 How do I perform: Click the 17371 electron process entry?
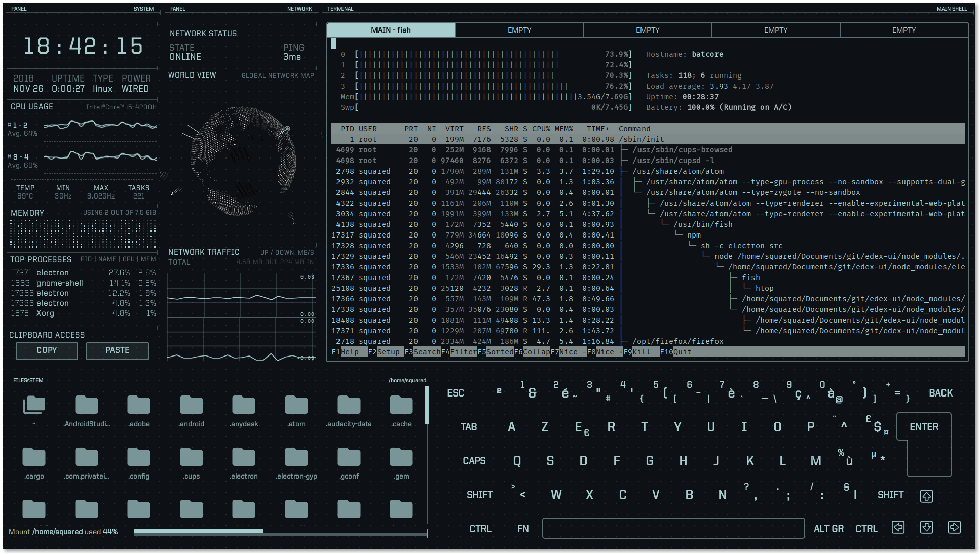point(83,273)
